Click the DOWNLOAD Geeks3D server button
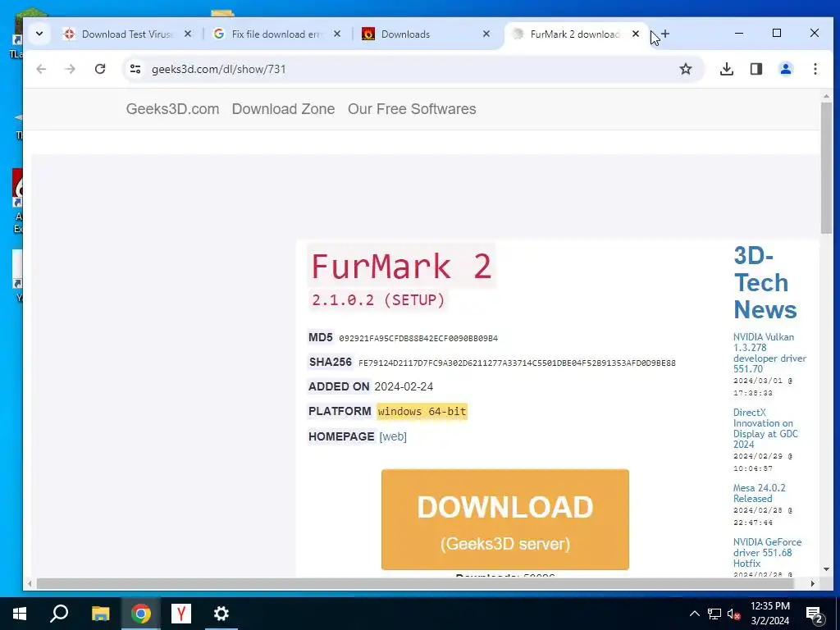The width and height of the screenshot is (840, 630). [505, 519]
